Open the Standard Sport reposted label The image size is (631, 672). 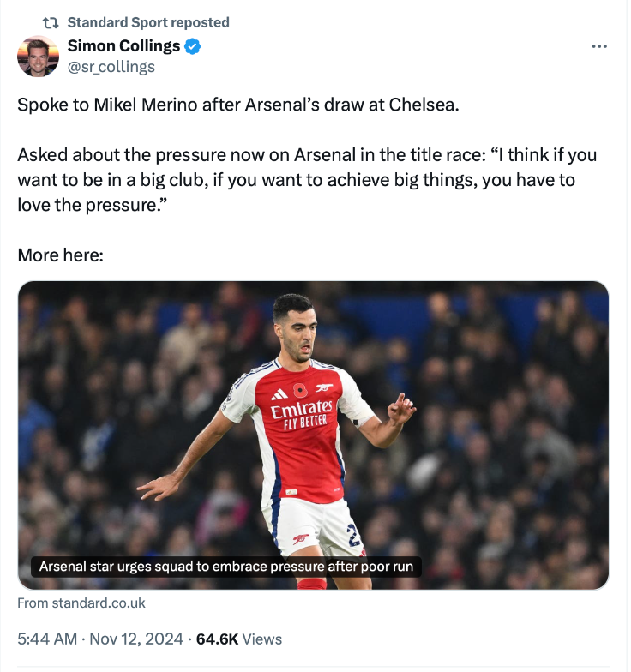[x=147, y=22]
